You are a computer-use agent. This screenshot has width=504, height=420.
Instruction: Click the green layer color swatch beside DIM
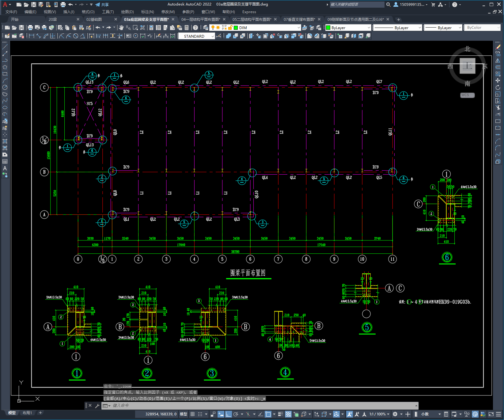pos(236,28)
